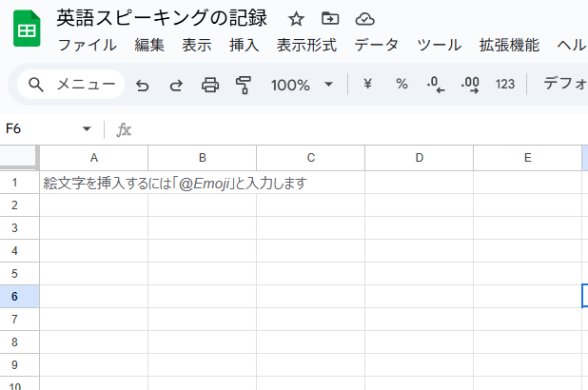
Task: Click the Google Sheets home icon
Action: (26, 30)
